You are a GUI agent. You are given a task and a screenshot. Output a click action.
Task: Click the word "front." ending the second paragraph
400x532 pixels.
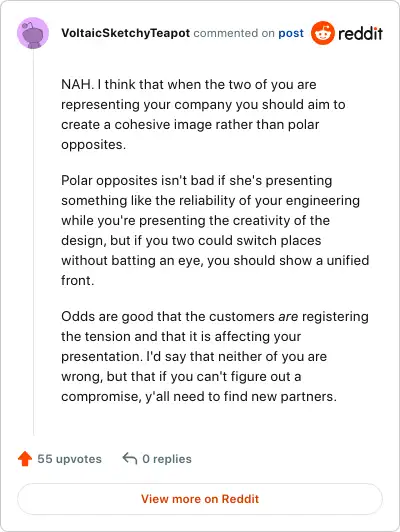coord(77,281)
